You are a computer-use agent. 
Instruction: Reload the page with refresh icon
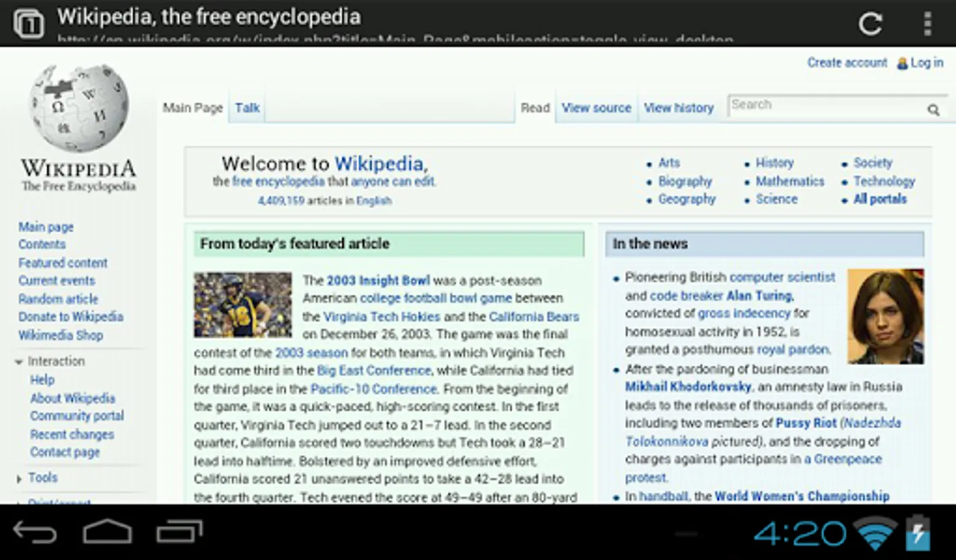point(870,24)
